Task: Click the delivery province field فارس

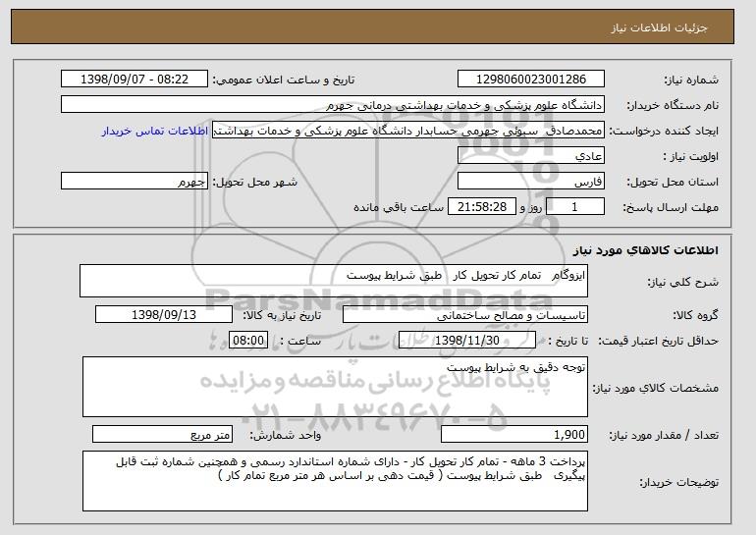Action: click(x=531, y=182)
